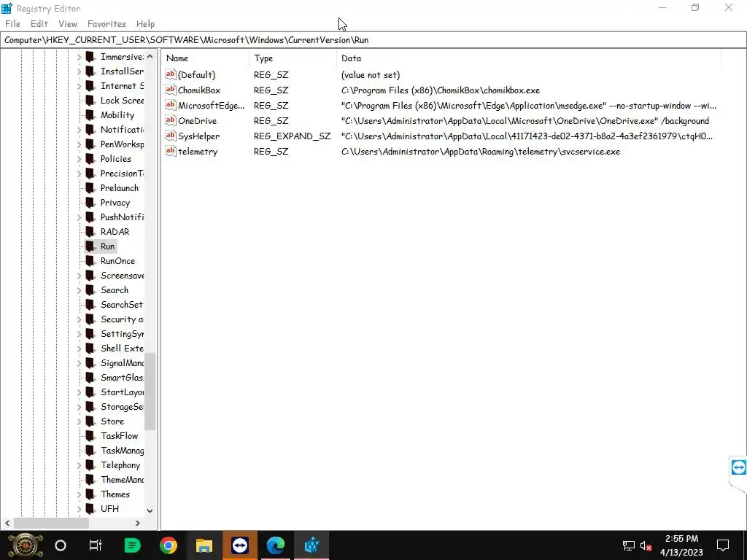Expand the Themes tree key
This screenshot has width=747, height=560.
[x=79, y=494]
